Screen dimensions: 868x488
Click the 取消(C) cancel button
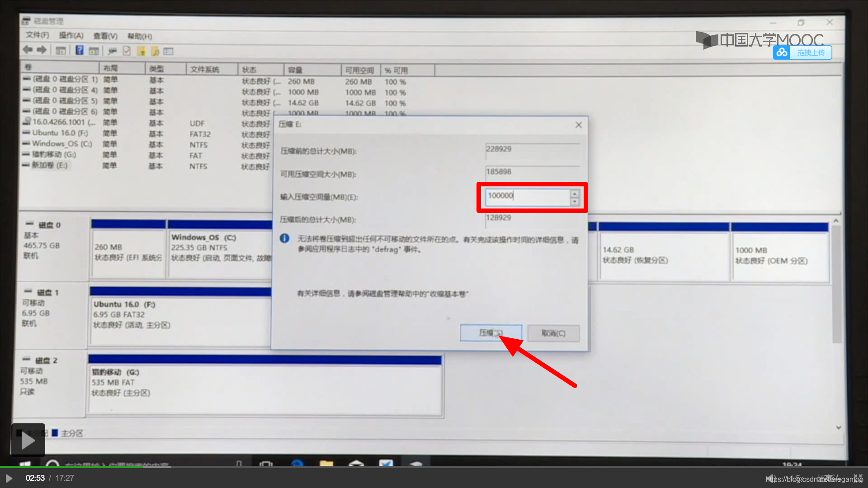[553, 333]
